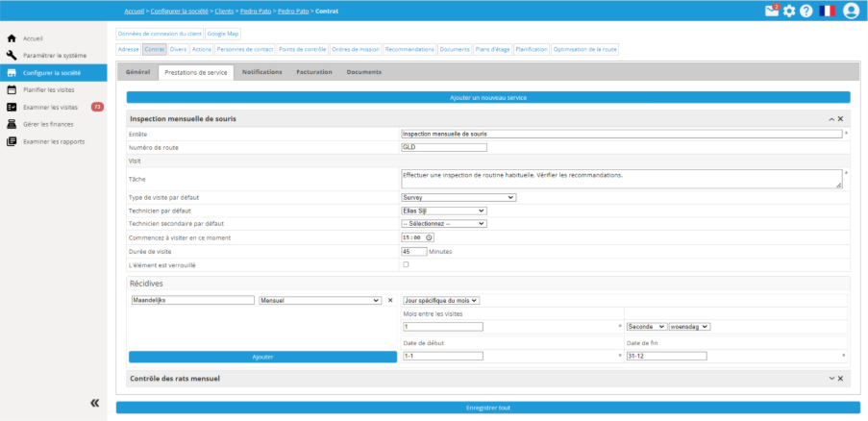
Task: Open the settings gear icon
Action: pos(789,12)
